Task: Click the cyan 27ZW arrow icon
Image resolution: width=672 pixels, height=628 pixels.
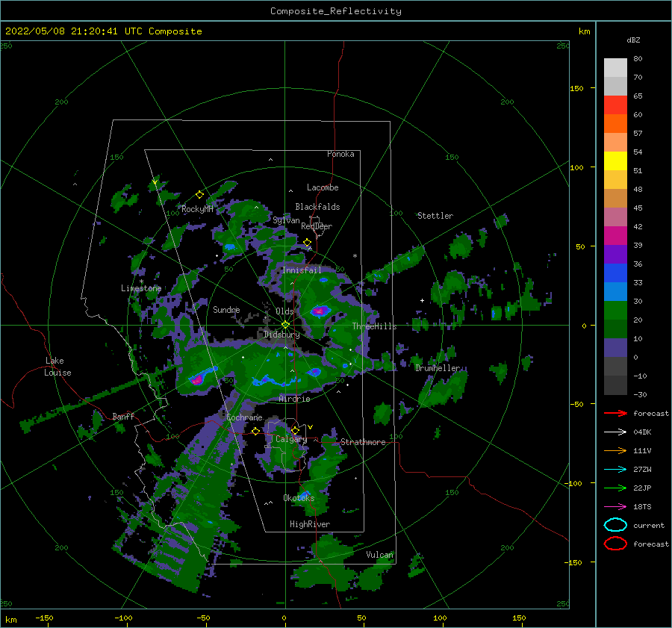Action: pos(615,470)
